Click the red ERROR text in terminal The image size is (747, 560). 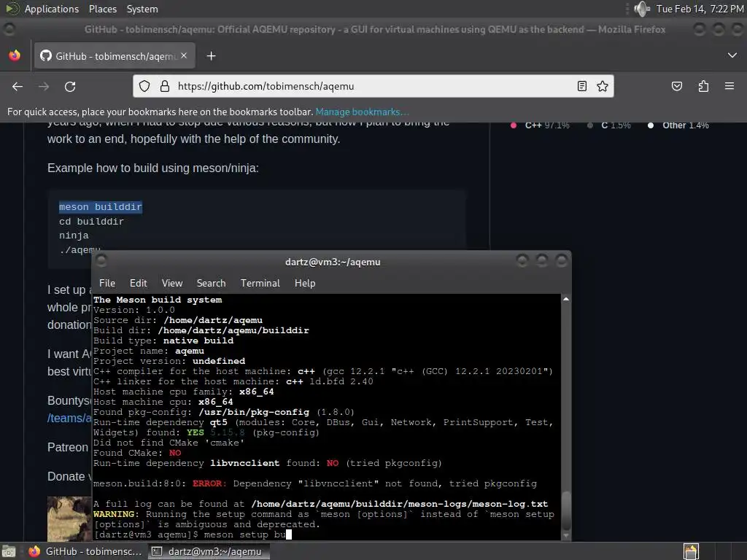click(x=208, y=483)
